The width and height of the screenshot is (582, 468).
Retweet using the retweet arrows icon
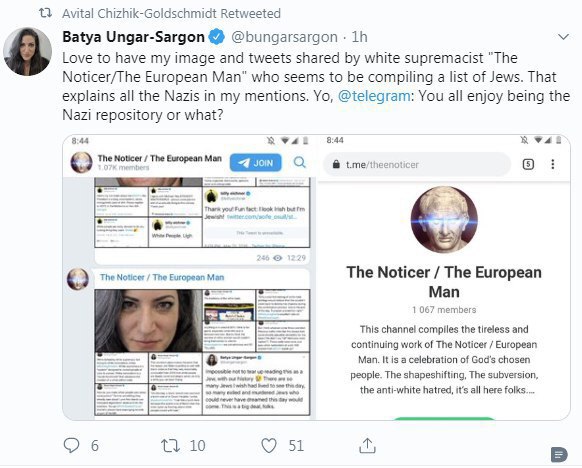click(x=170, y=445)
